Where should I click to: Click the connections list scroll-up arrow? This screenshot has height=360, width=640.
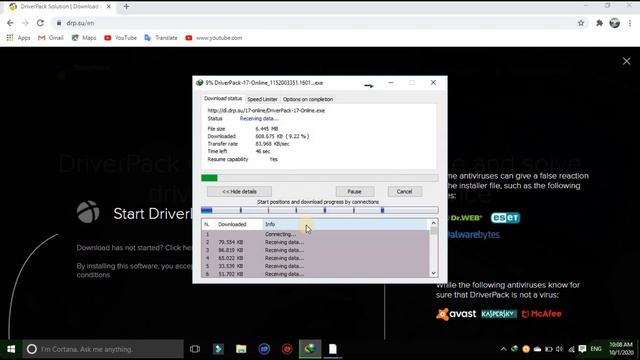click(433, 223)
